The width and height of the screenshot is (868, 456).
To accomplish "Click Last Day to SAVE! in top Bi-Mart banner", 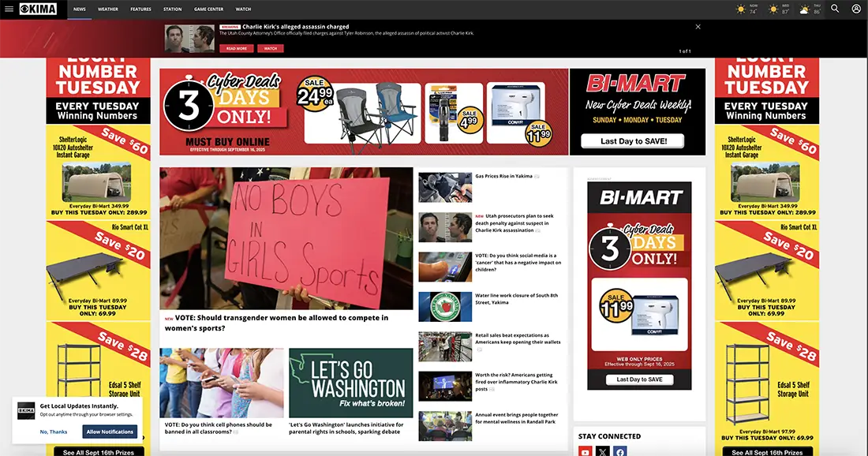I will point(634,141).
